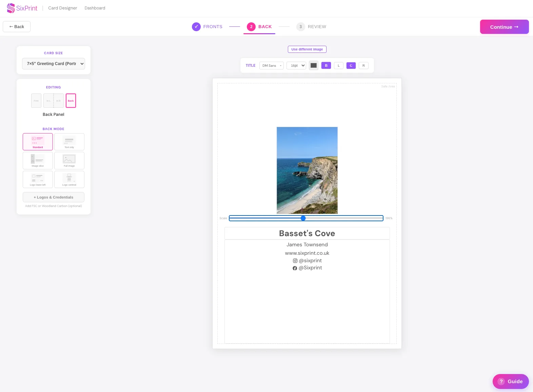Click the SixPrint logo
Viewport: 533px width, 392px height.
coord(22,8)
